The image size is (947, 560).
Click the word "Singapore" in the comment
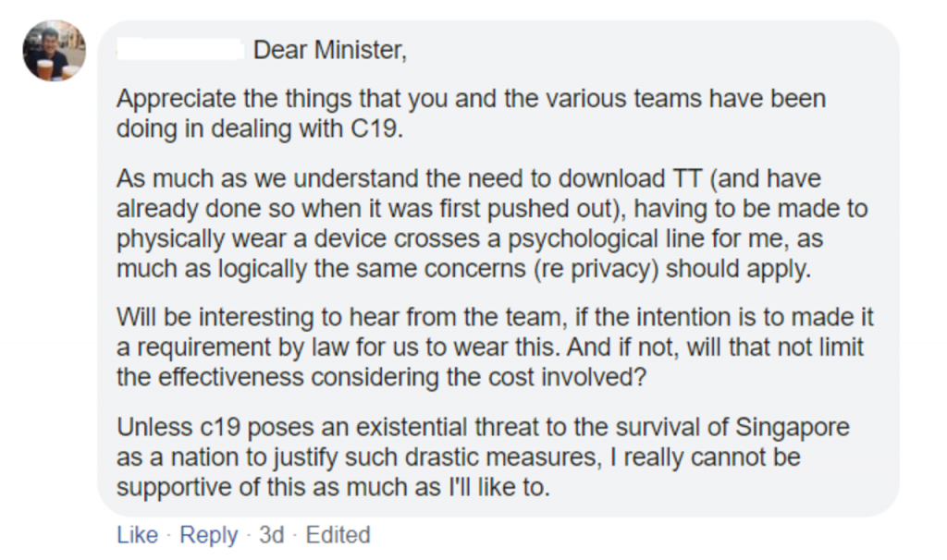point(793,428)
